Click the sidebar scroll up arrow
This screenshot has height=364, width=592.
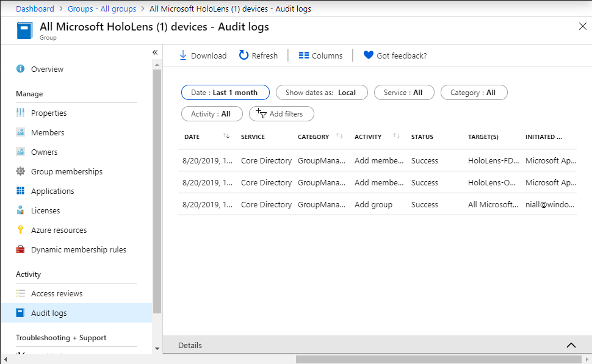(x=157, y=65)
